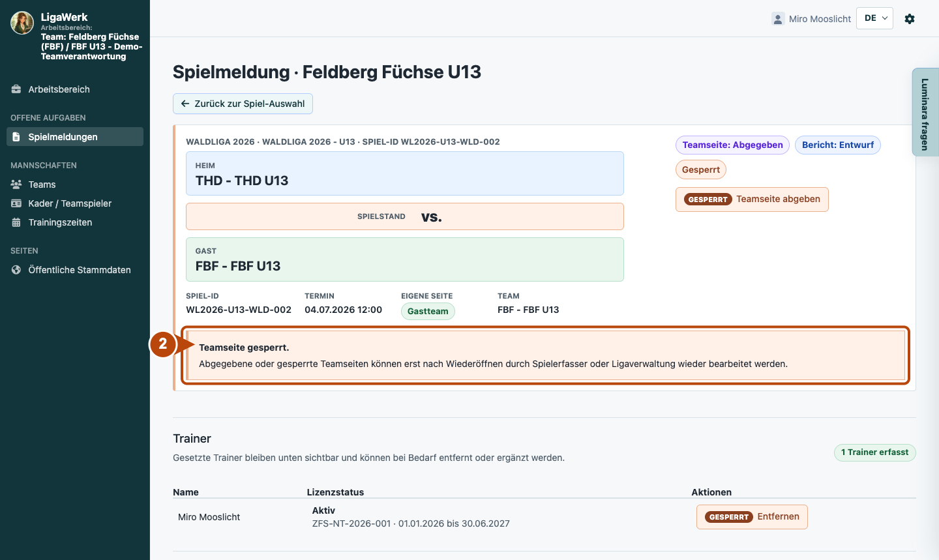Select Spielmeldungen in the sidebar

(x=75, y=137)
